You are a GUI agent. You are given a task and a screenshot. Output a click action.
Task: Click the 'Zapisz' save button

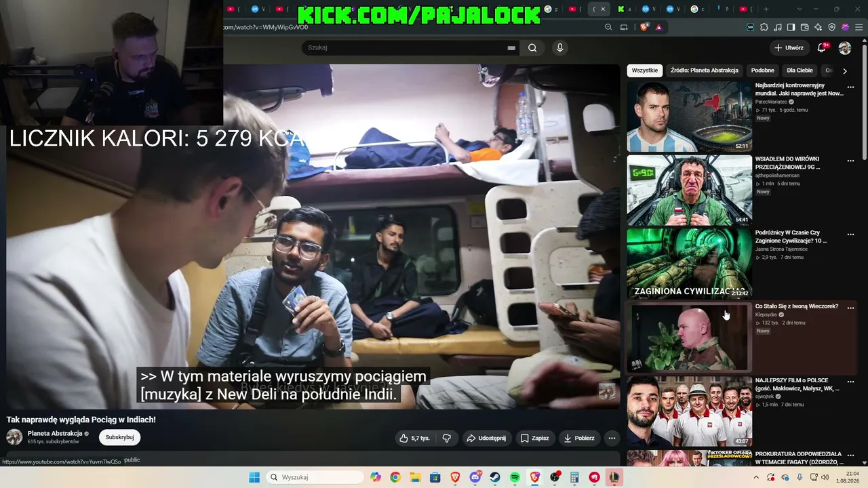(534, 438)
